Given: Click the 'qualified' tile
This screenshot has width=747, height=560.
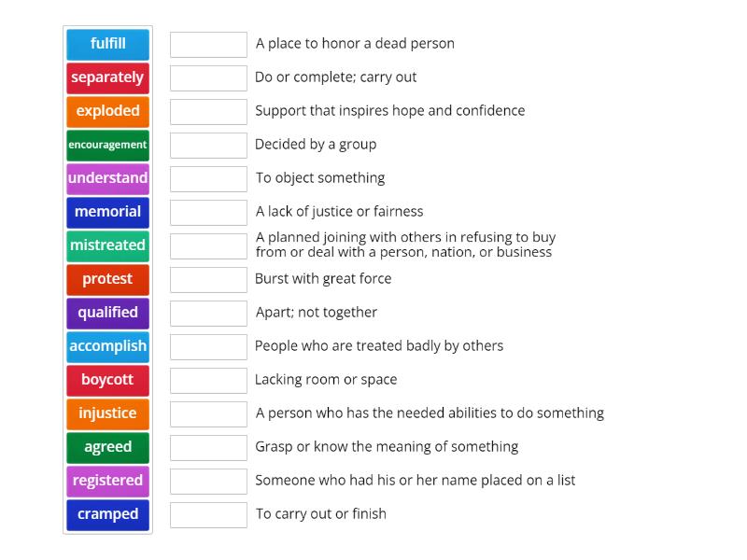Looking at the screenshot, I should click(x=107, y=313).
